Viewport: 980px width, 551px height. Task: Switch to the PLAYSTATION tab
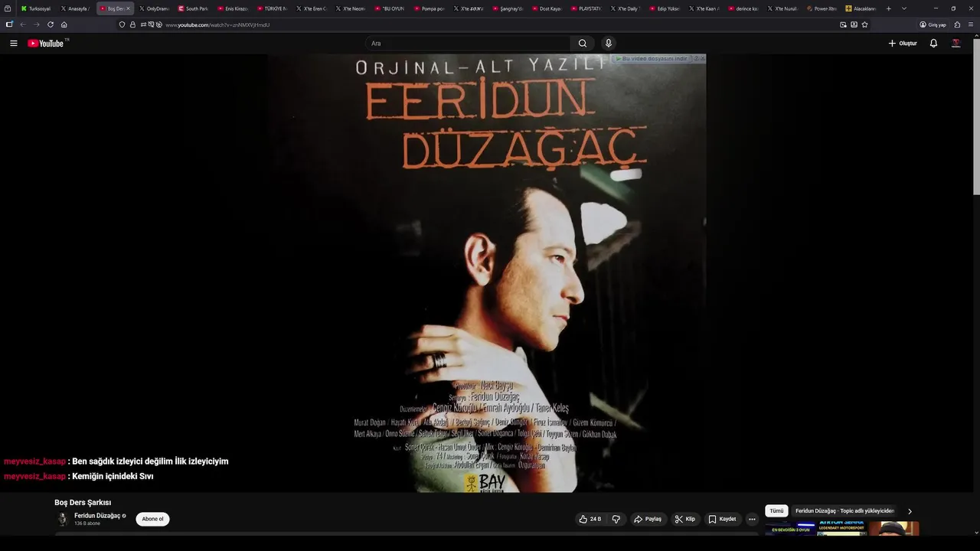point(587,8)
